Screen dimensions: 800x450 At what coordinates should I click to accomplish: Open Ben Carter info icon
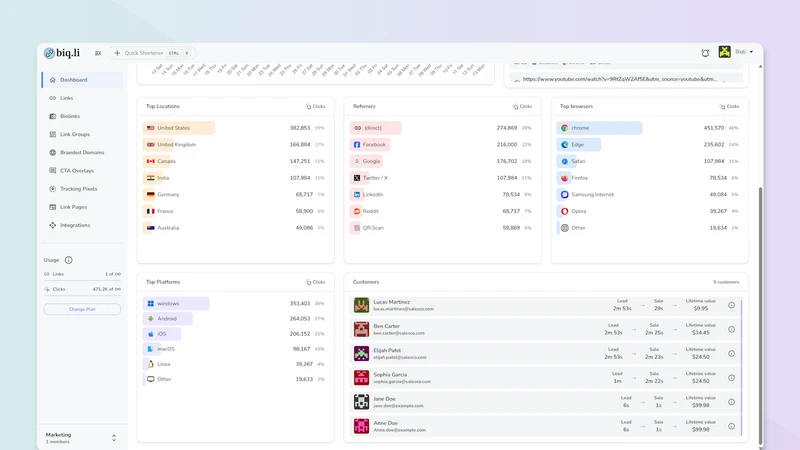(x=731, y=330)
